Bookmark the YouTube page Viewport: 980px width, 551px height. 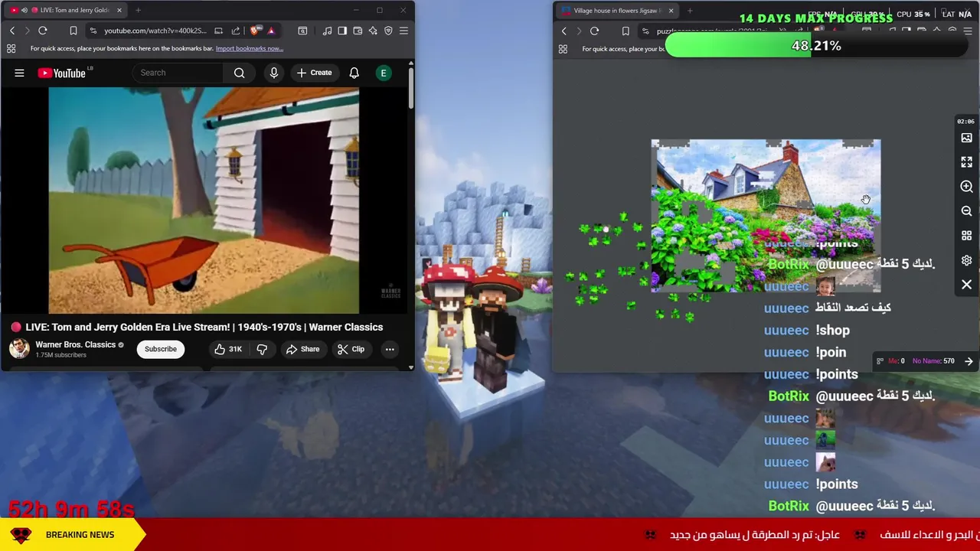73,31
